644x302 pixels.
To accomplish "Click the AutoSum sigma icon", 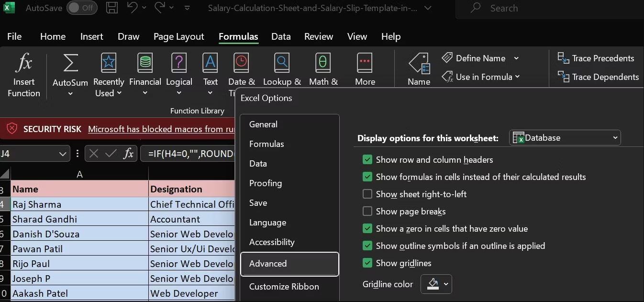I will point(70,63).
